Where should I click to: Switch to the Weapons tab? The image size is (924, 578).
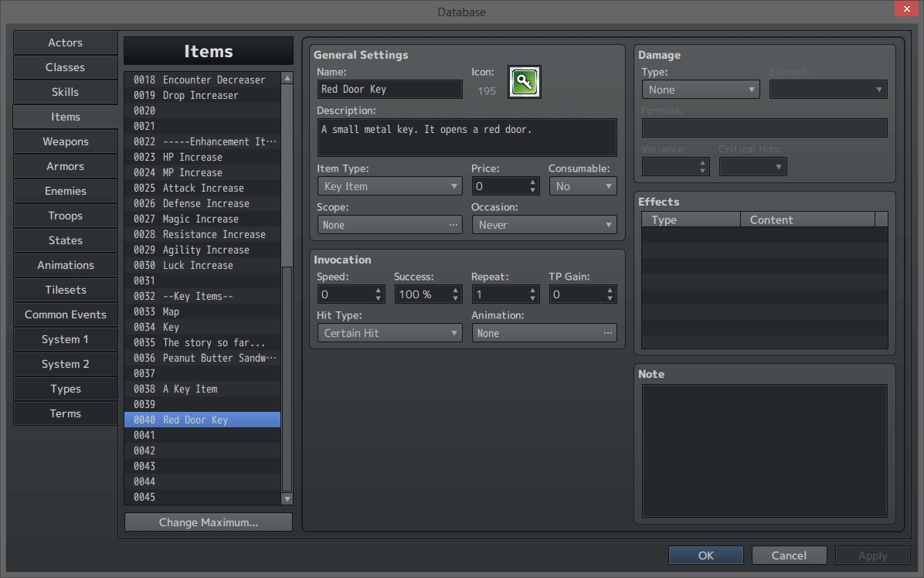(x=66, y=141)
